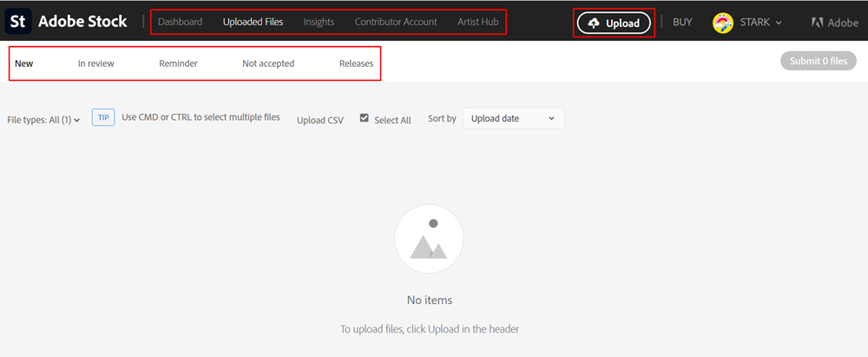View Not accepted files tab

coord(268,63)
